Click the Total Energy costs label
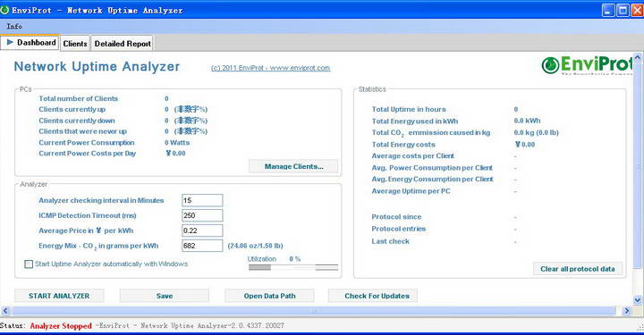This screenshot has width=644, height=335. tap(403, 145)
